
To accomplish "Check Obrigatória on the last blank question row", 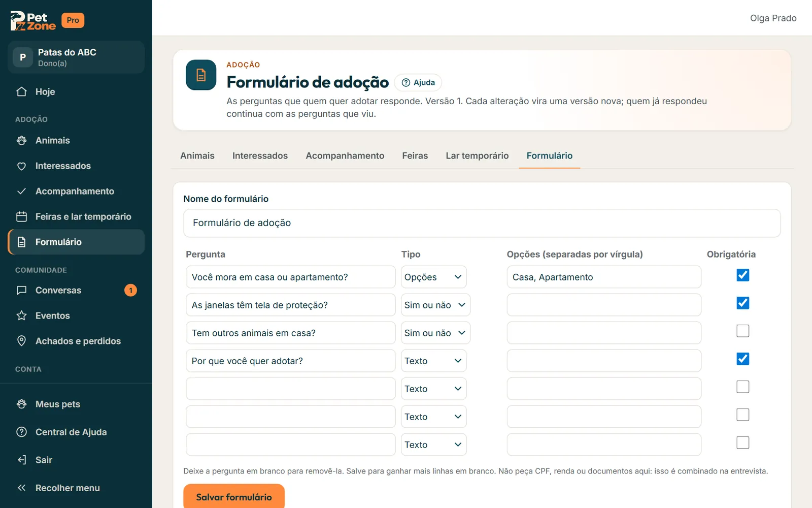I will tap(742, 443).
